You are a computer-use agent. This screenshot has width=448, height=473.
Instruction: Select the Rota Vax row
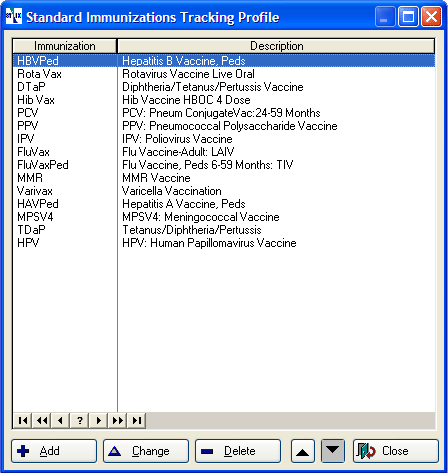click(224, 74)
